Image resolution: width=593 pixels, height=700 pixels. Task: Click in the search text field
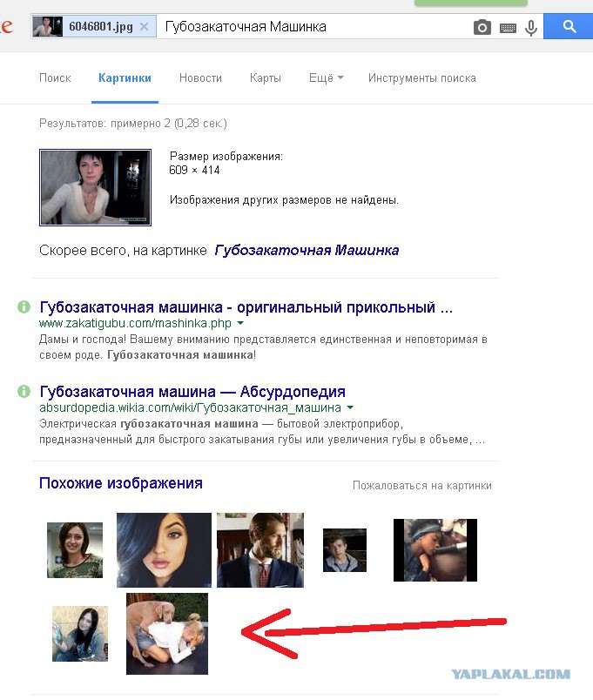tap(313, 27)
